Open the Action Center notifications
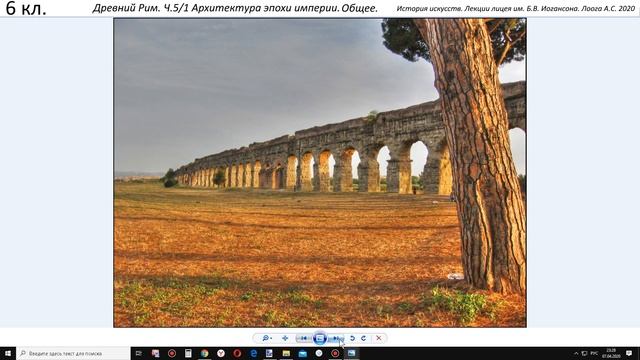Viewport: 640px width, 360px height. coord(629,353)
